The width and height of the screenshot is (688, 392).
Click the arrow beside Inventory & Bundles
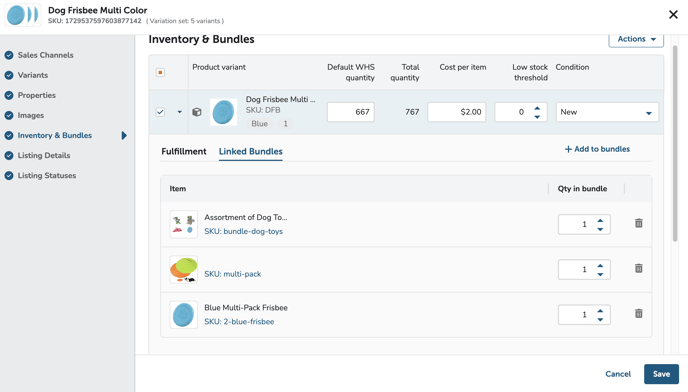click(x=124, y=136)
